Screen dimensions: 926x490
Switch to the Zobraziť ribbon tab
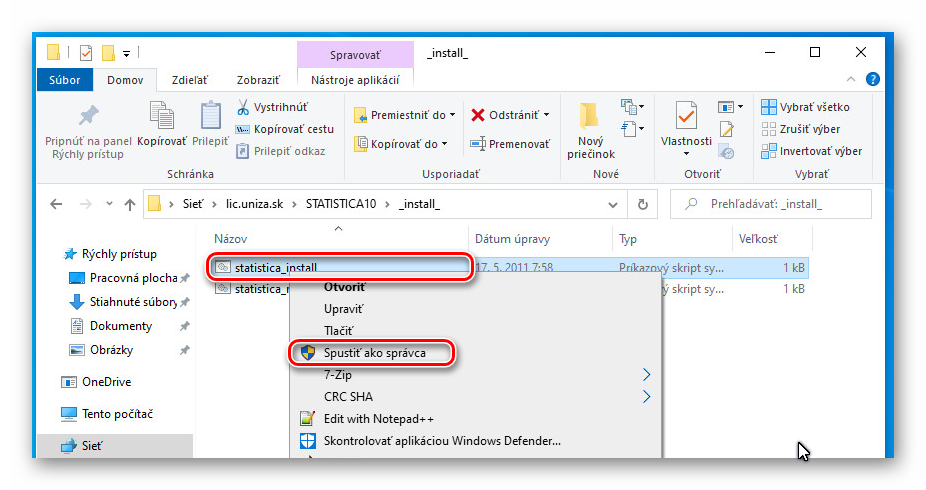[x=258, y=80]
